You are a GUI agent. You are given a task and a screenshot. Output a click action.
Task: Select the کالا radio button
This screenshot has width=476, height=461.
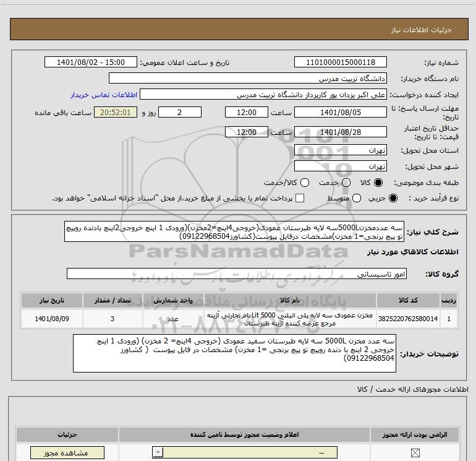pos(378,183)
